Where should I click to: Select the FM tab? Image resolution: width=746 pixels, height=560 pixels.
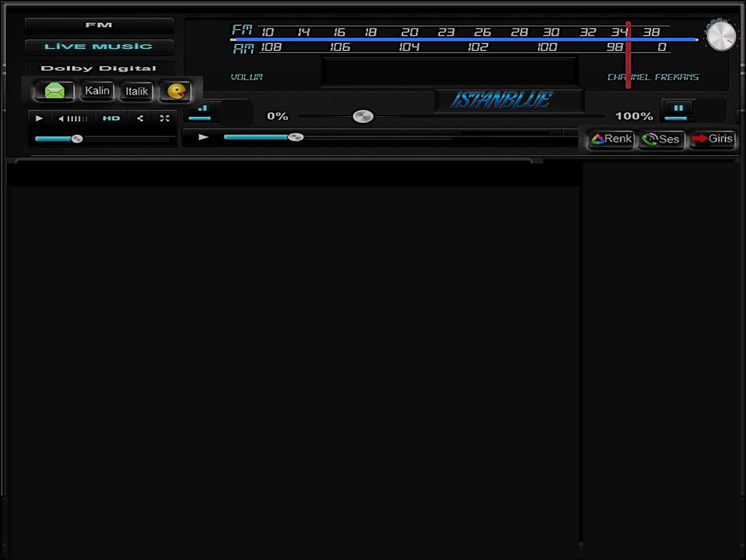pyautogui.click(x=99, y=25)
